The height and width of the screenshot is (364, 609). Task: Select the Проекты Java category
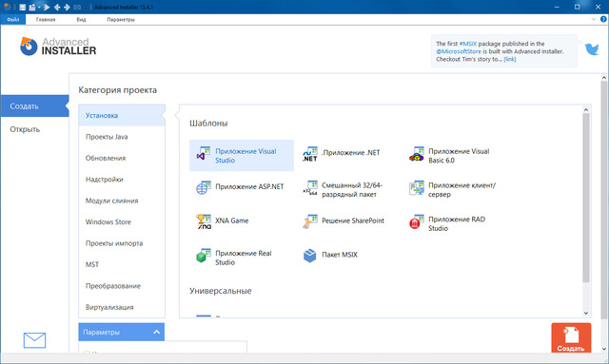(107, 137)
